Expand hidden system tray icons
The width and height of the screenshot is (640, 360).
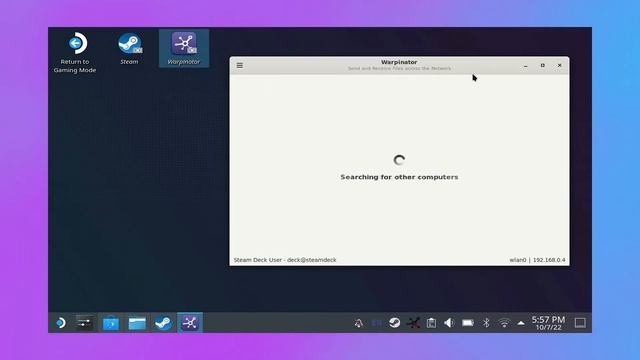521,323
